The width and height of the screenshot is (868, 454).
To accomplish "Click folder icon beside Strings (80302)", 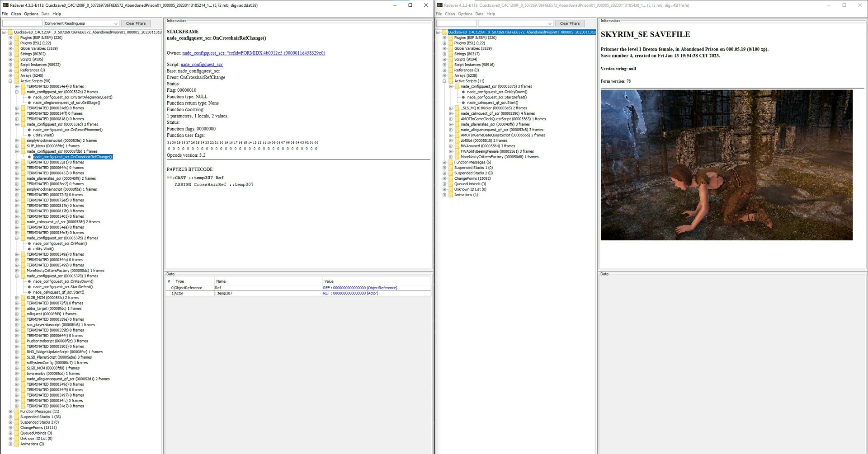I will [16, 54].
